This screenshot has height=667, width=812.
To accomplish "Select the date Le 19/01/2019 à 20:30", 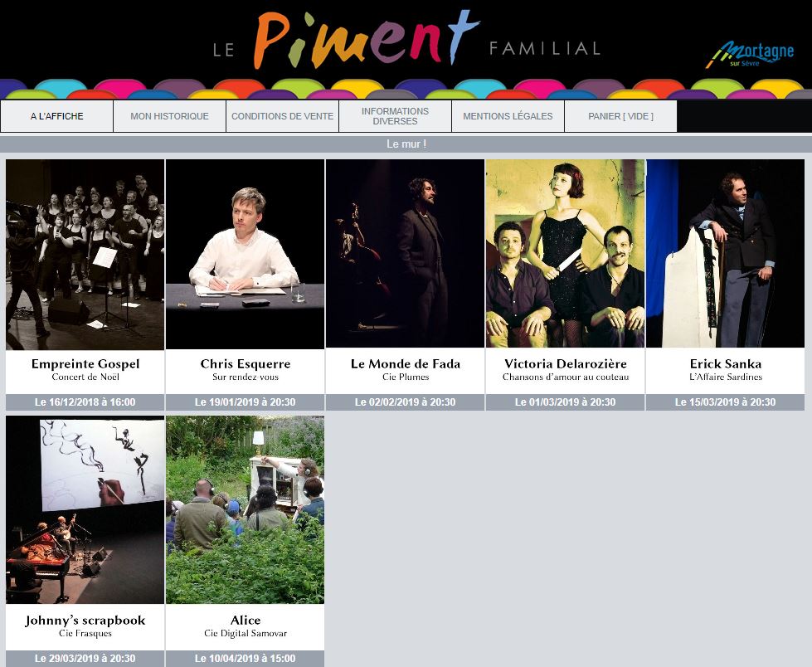I will tap(245, 402).
